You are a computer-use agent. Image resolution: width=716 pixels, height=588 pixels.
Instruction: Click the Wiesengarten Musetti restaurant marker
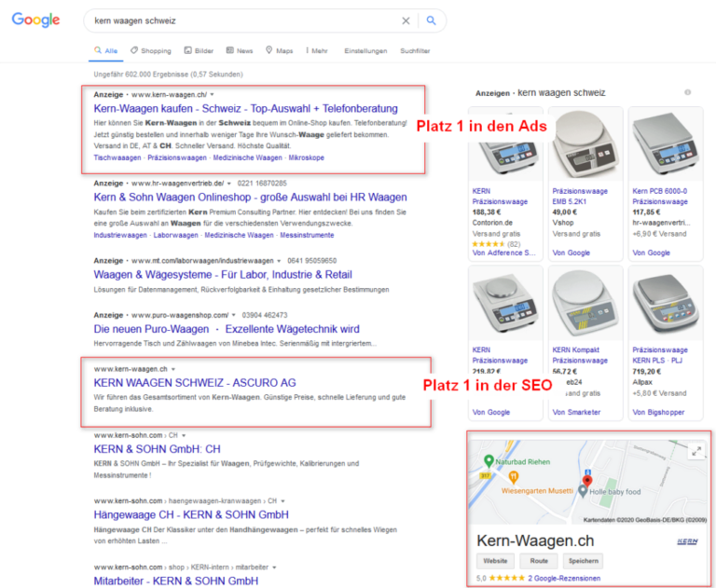(x=514, y=477)
